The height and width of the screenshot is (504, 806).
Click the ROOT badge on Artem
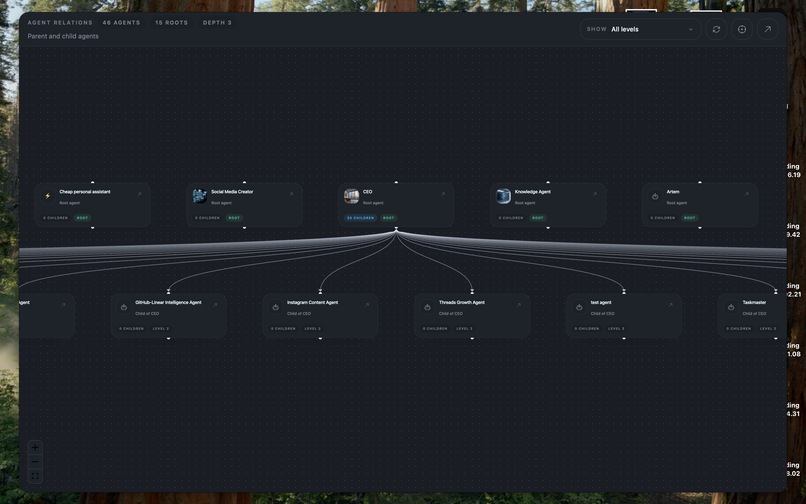tap(689, 218)
